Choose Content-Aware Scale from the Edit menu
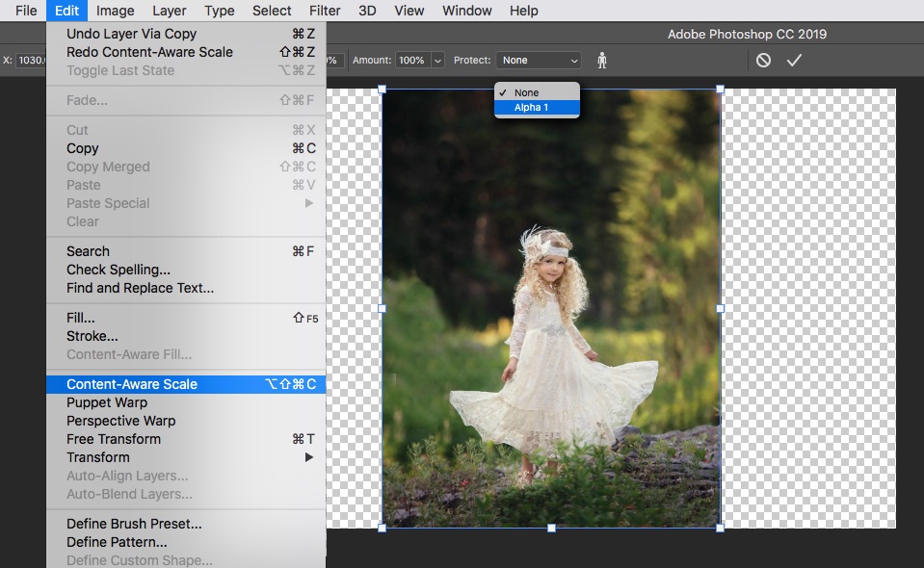Viewport: 924px width, 568px height. [132, 384]
